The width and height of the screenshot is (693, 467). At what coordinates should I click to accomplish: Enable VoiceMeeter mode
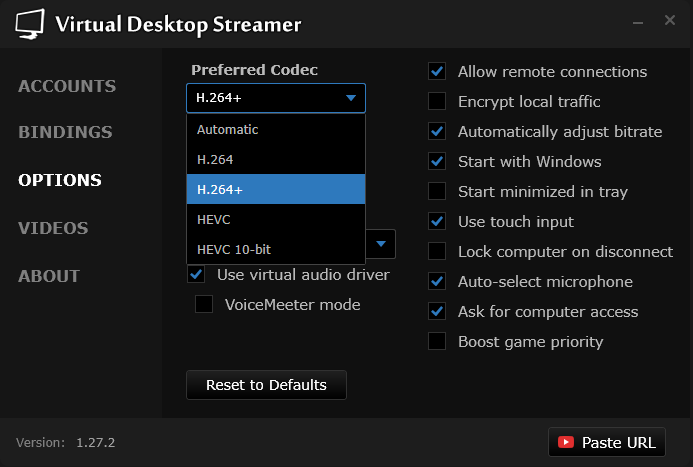(x=204, y=304)
